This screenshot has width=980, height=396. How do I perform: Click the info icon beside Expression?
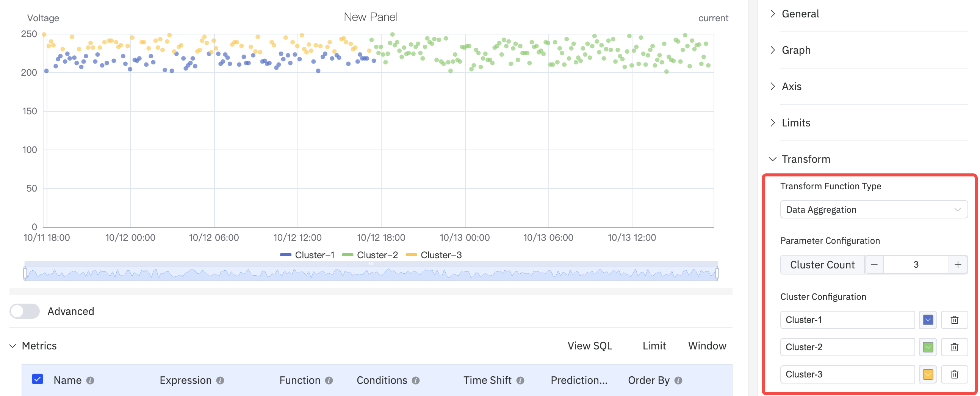pyautogui.click(x=220, y=380)
